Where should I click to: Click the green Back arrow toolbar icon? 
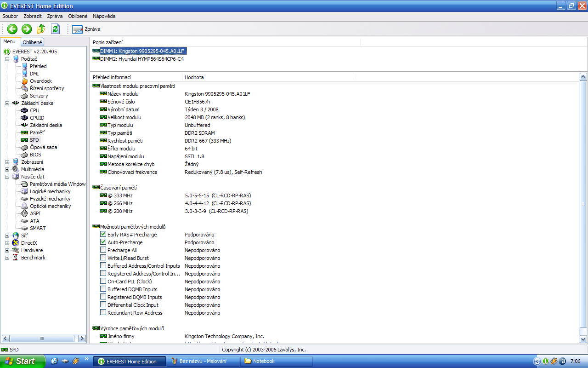12,29
